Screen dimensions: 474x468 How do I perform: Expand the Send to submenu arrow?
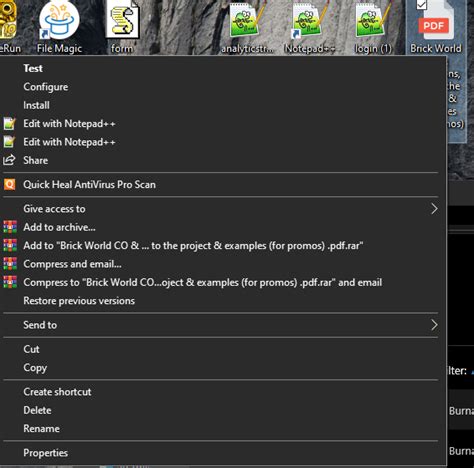click(x=434, y=325)
